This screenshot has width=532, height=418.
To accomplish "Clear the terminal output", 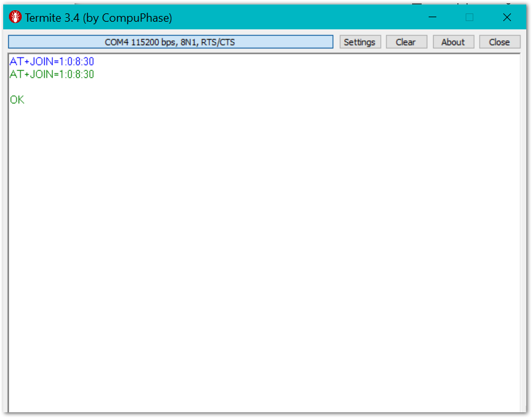I will (406, 42).
